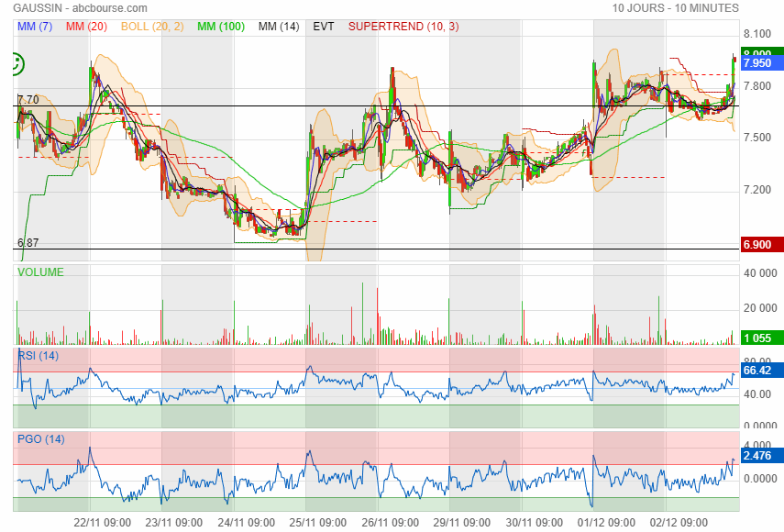This screenshot has height=532, width=784.
Task: Click the EVT legend label
Action: (x=324, y=27)
